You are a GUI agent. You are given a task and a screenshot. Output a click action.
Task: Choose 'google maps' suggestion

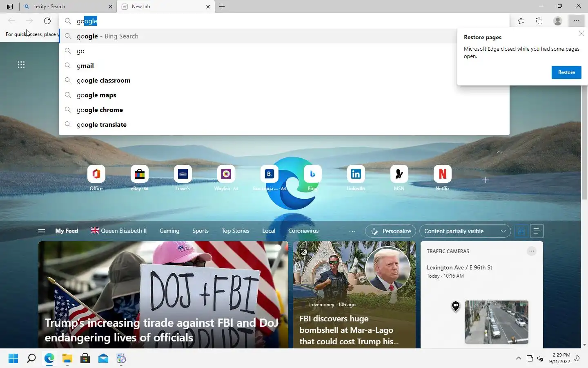(284, 95)
